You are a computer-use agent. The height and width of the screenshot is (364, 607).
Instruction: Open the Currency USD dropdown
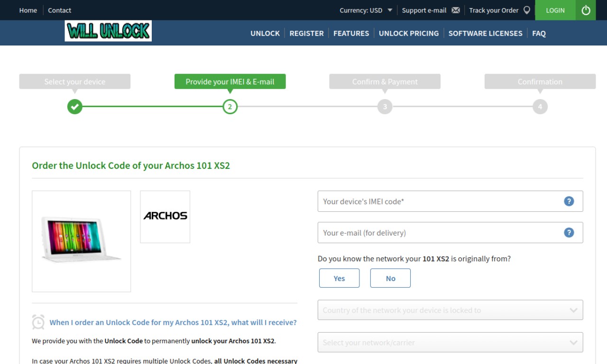[366, 10]
